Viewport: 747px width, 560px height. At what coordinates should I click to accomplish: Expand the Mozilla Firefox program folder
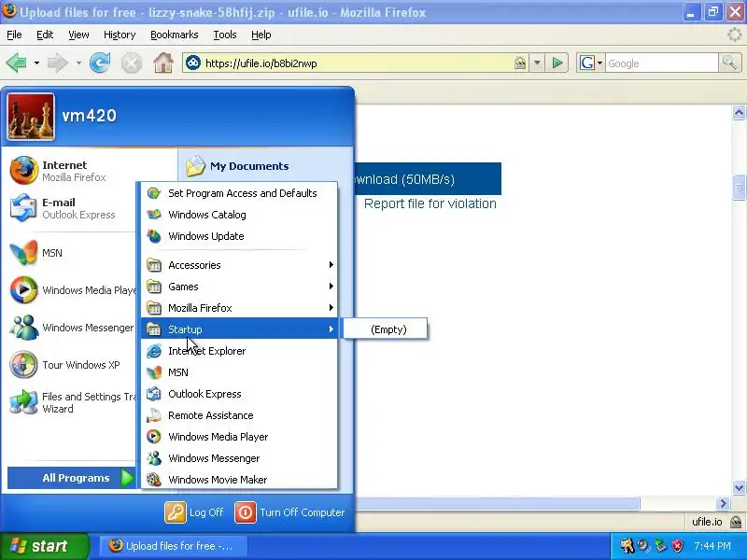click(x=239, y=308)
